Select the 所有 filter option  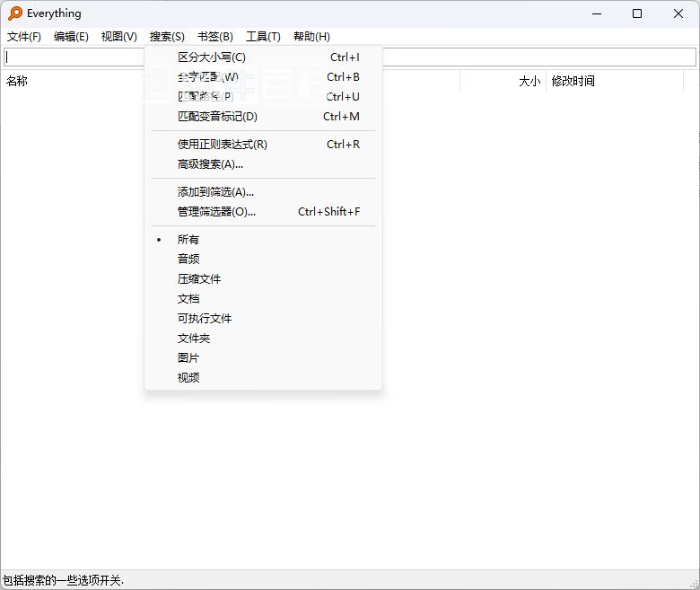point(188,240)
